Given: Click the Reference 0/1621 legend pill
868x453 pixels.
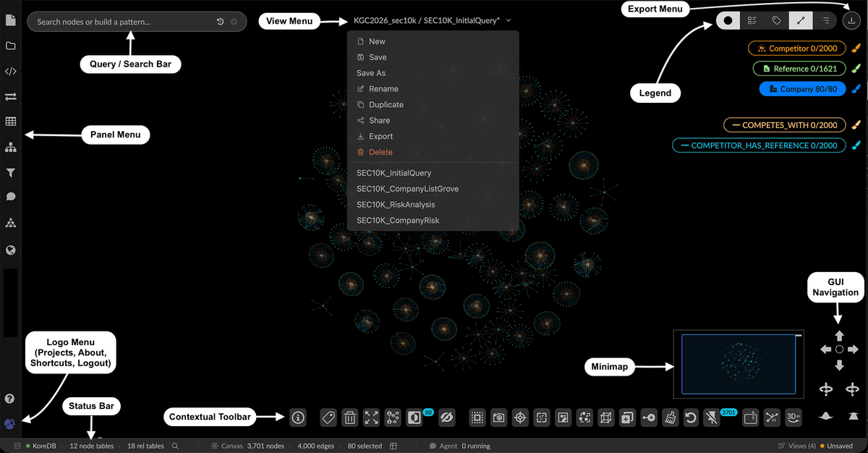Looking at the screenshot, I should (x=799, y=69).
